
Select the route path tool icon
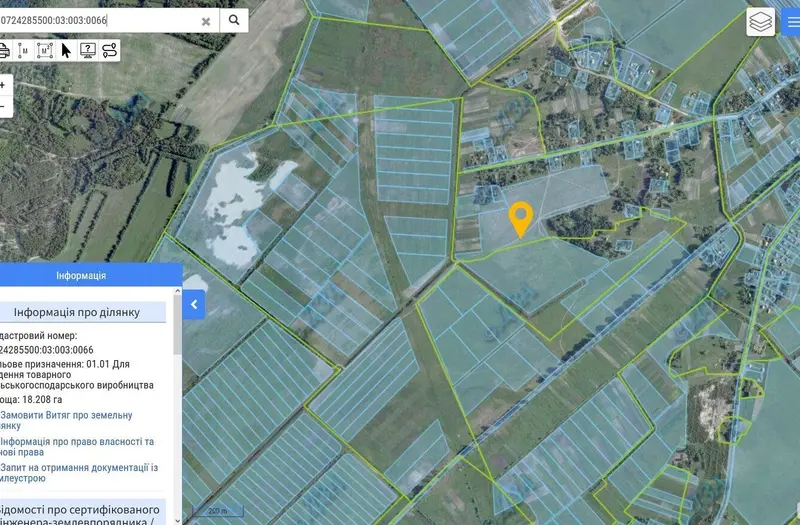(109, 51)
